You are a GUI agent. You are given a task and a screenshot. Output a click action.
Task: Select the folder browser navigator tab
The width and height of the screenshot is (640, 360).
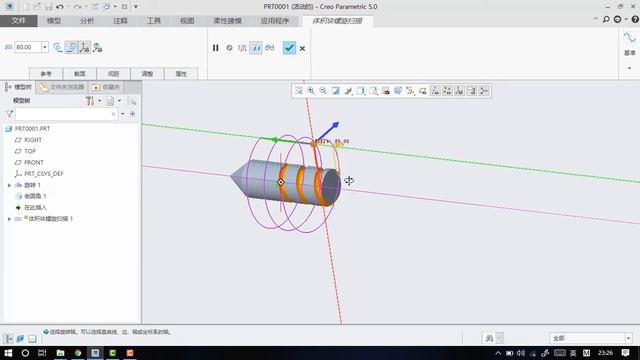point(62,87)
